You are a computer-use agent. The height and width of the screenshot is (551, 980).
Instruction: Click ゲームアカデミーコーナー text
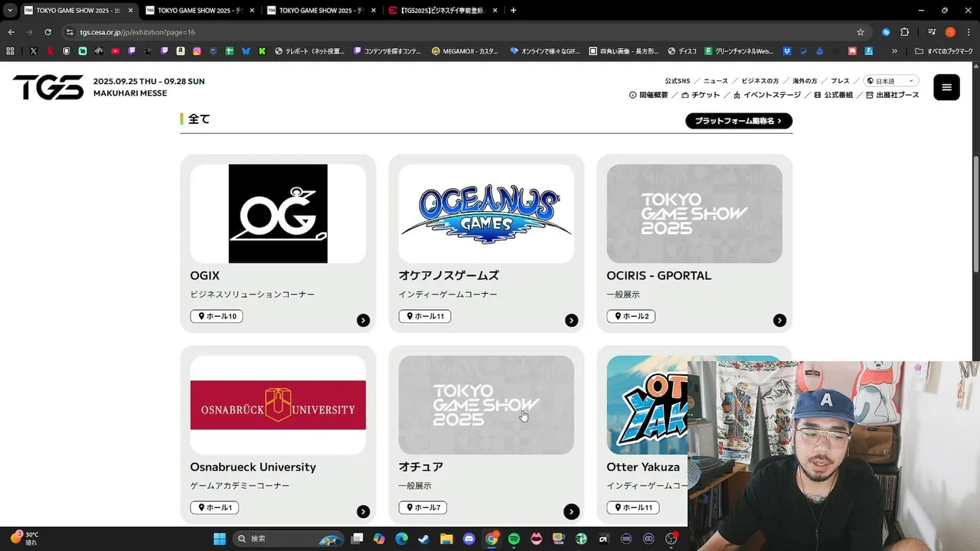tap(240, 486)
